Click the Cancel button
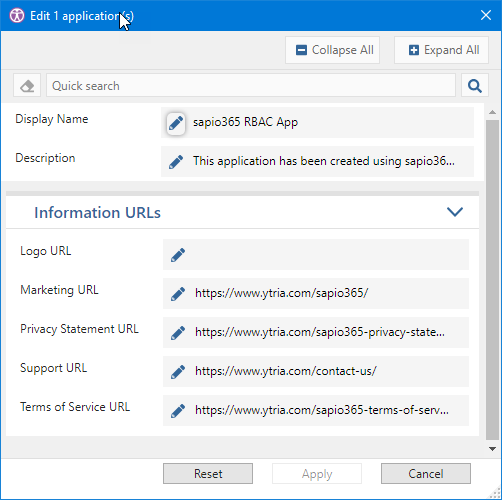 pyautogui.click(x=426, y=473)
